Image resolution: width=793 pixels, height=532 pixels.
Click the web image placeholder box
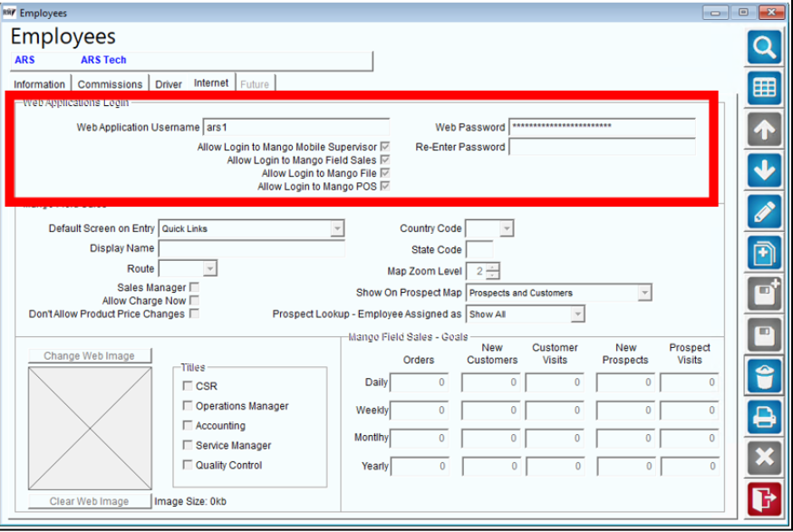coord(90,429)
